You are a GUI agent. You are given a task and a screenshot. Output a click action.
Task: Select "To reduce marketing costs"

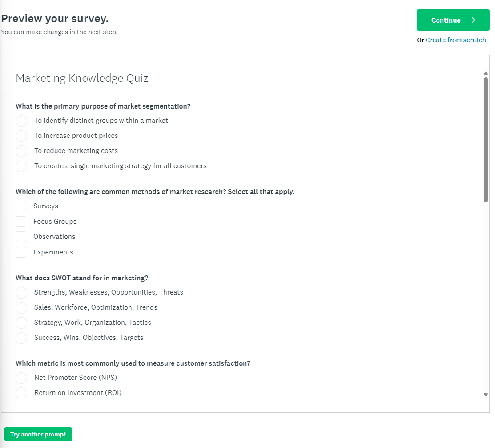coord(21,151)
